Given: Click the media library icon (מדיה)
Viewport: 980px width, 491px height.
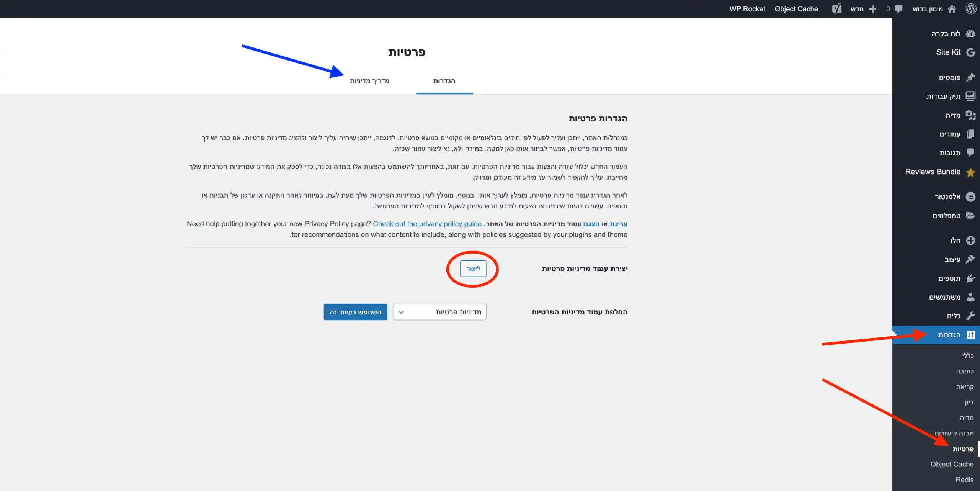Looking at the screenshot, I should click(970, 115).
